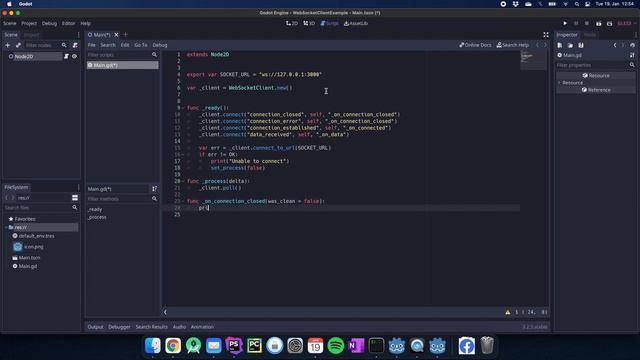Open the Debugger bottom panel
This screenshot has width=640, height=360.
[119, 327]
